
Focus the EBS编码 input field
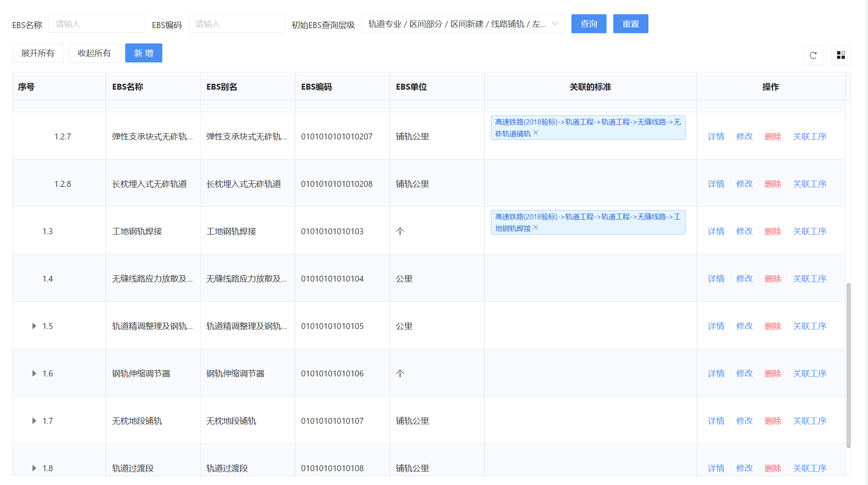[237, 24]
